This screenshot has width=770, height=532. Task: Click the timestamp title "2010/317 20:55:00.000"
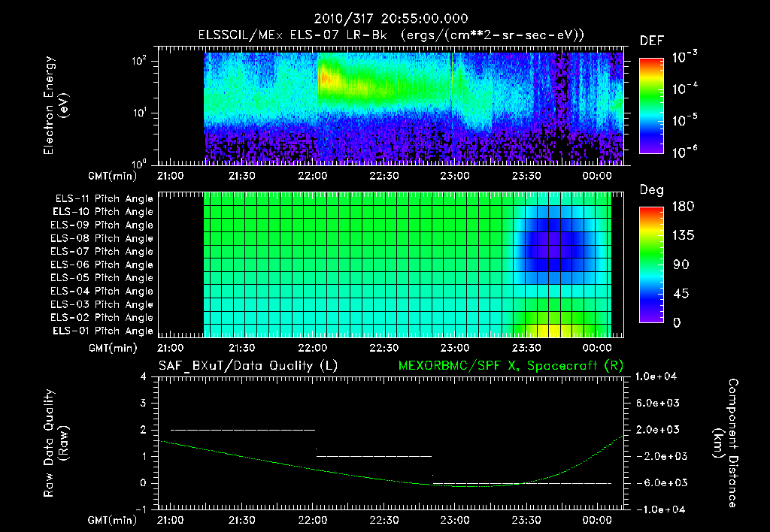pos(391,19)
